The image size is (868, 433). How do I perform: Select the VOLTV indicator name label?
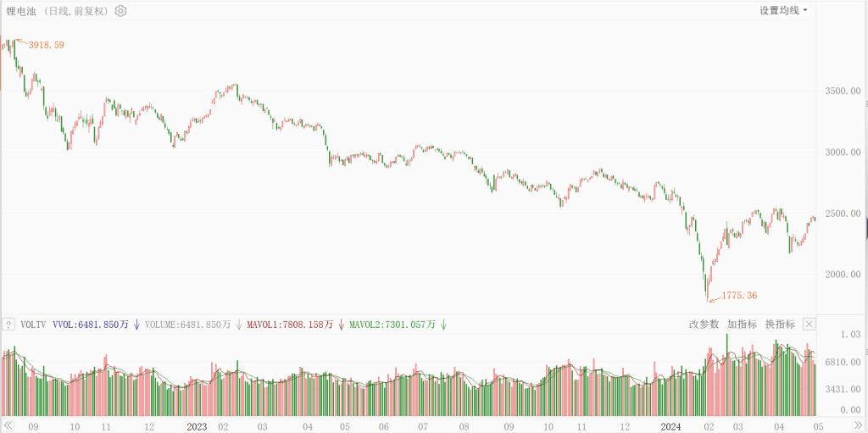click(34, 324)
